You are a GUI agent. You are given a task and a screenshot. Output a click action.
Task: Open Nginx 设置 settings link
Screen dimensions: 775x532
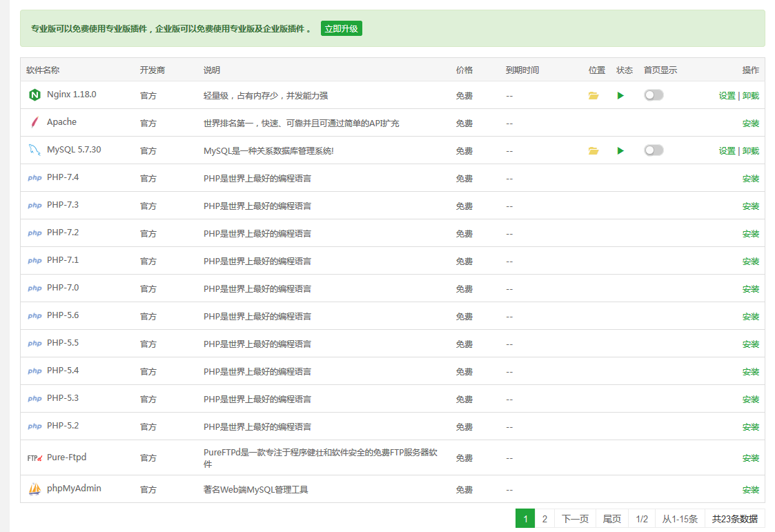click(727, 96)
